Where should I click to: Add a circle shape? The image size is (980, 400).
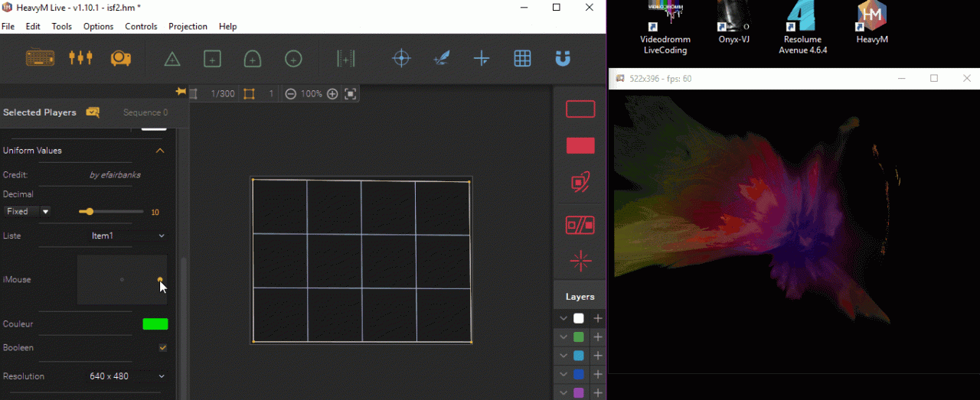coord(293,59)
